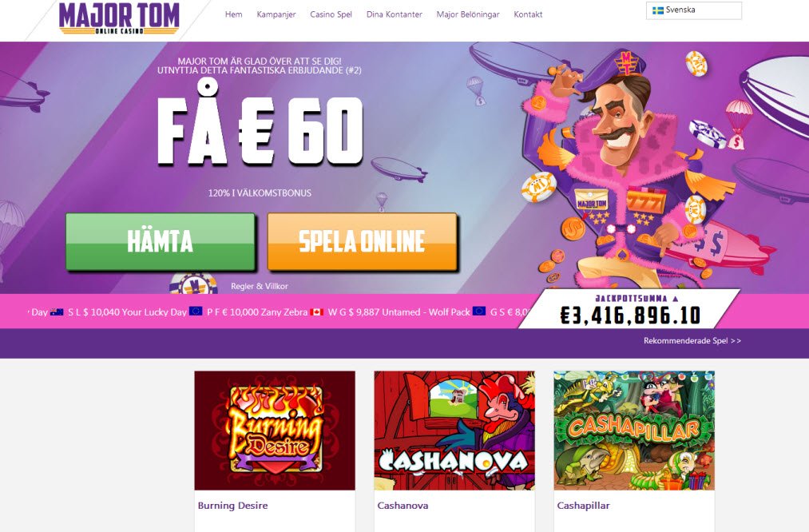Select the Cashanova game thumbnail
The width and height of the screenshot is (809, 532).
click(x=454, y=431)
